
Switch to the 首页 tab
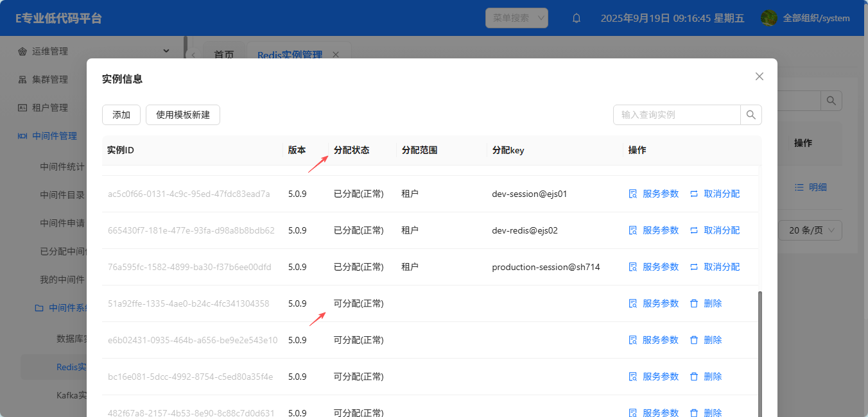click(223, 55)
